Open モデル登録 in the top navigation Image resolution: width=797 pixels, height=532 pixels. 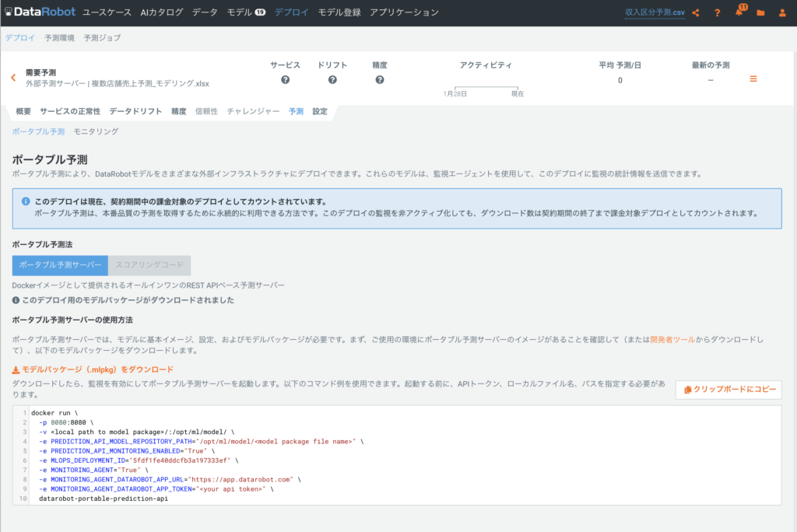pos(339,12)
